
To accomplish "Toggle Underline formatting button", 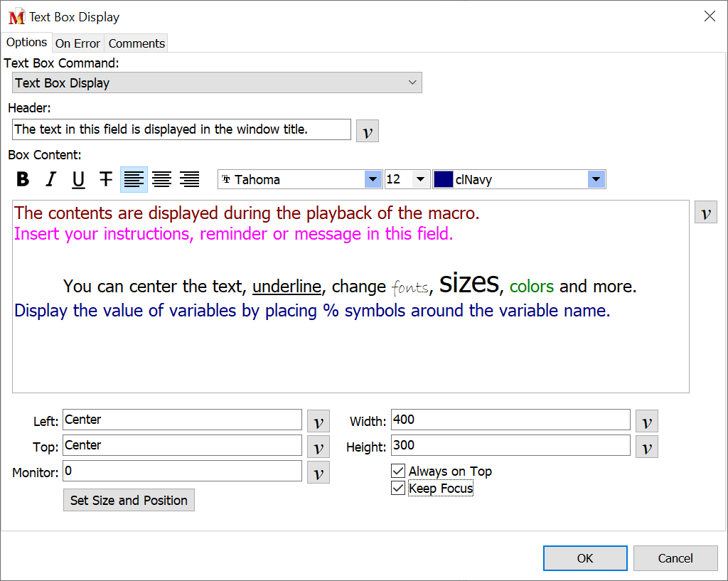I will point(78,180).
